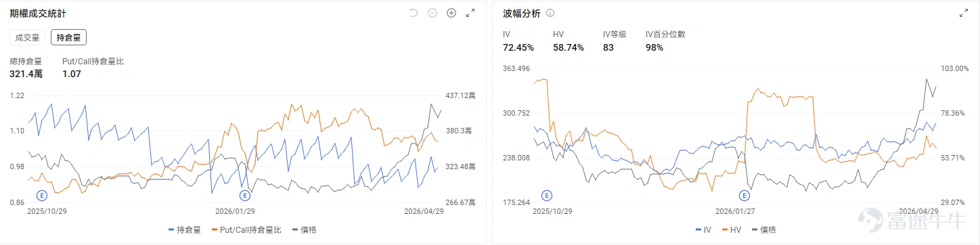Image resolution: width=980 pixels, height=245 pixels.
Task: Click the IV value 72.45%
Action: tap(518, 47)
